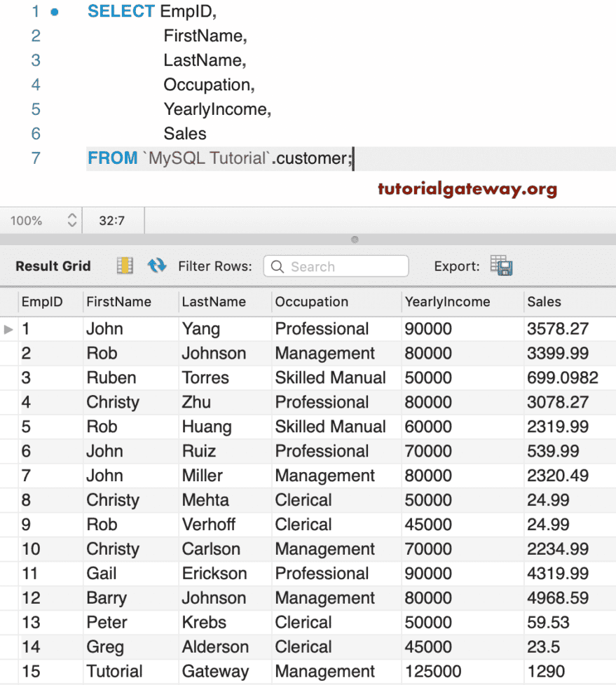Select the last name cell Ruiz
This screenshot has height=685, width=616.
coord(225,451)
